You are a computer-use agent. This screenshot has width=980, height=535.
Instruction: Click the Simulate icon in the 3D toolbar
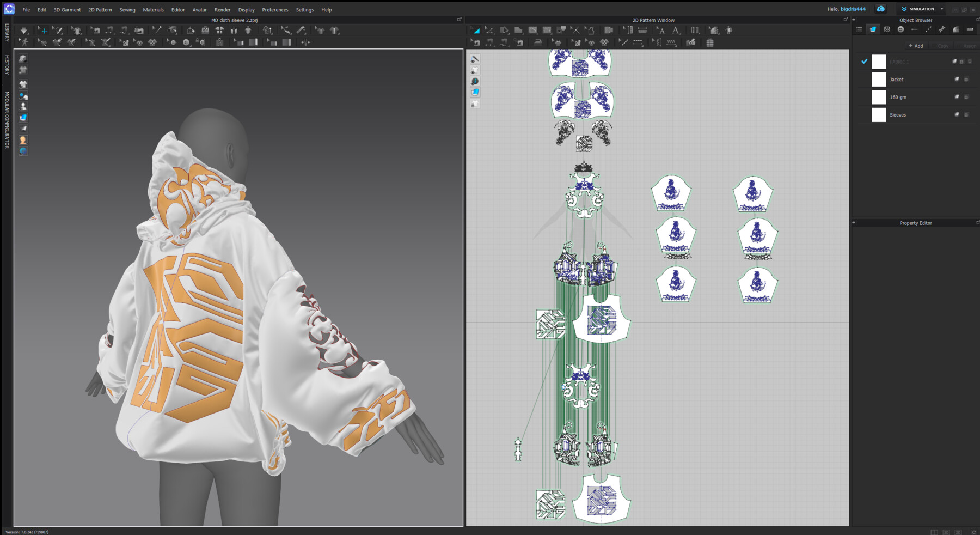(x=24, y=30)
